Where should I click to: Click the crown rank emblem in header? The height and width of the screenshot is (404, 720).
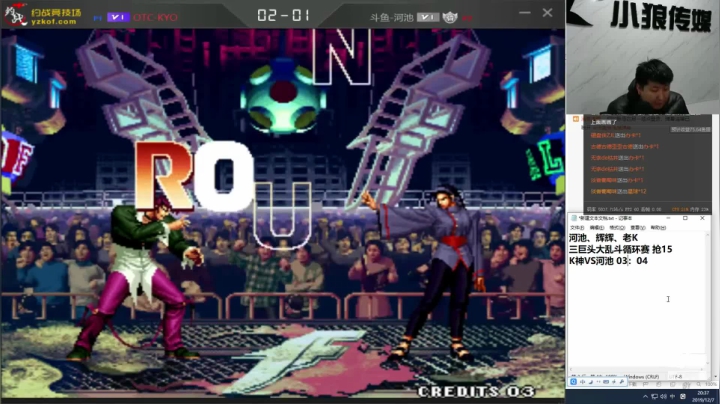450,17
